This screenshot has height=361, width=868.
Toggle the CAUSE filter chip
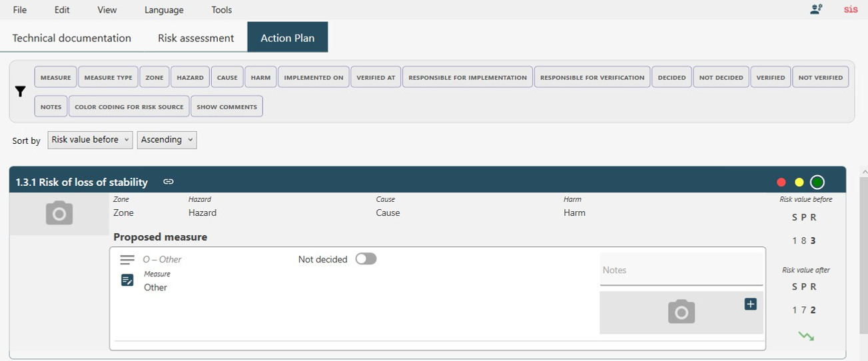227,77
